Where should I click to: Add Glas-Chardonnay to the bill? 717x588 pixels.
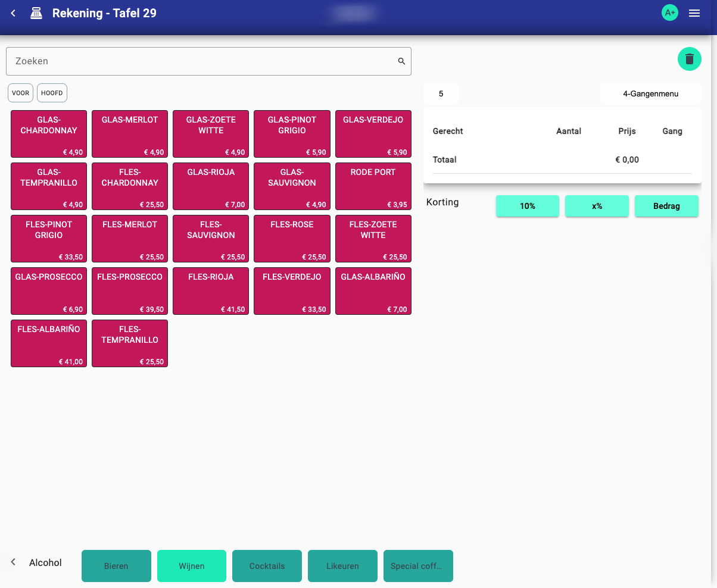click(x=49, y=134)
